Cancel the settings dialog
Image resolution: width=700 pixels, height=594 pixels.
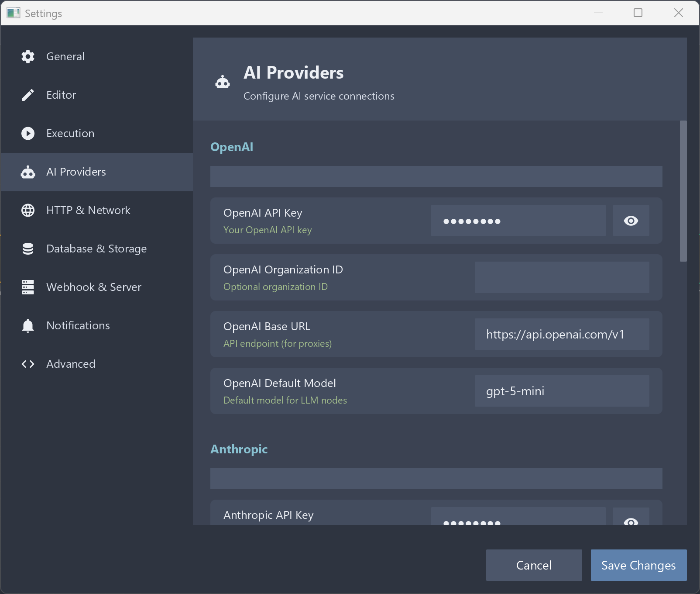click(534, 565)
